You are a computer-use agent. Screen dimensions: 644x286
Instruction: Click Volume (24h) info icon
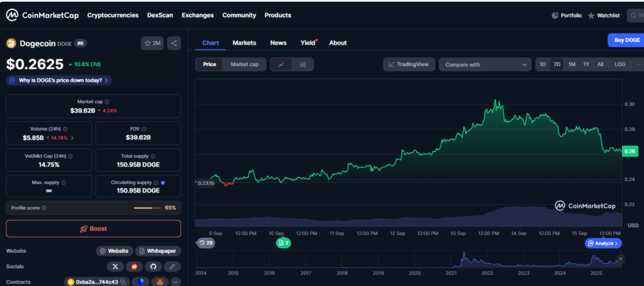tap(65, 129)
